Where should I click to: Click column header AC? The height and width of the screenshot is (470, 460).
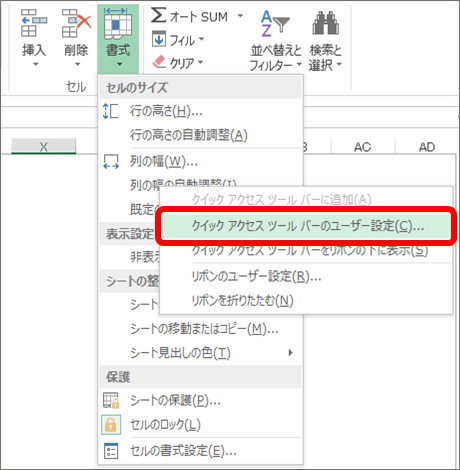click(x=363, y=147)
